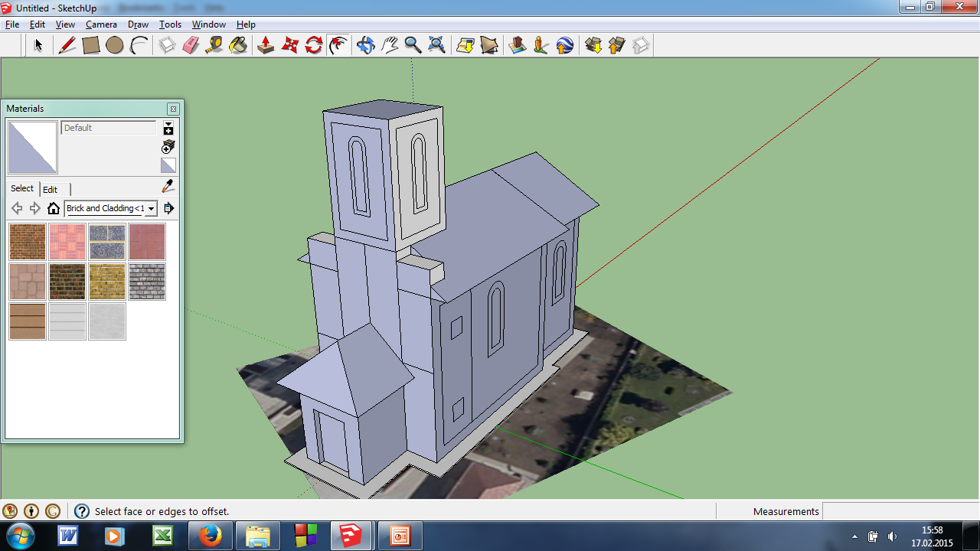The height and width of the screenshot is (551, 980).
Task: Click the Zoom Extents tool
Action: tap(436, 46)
